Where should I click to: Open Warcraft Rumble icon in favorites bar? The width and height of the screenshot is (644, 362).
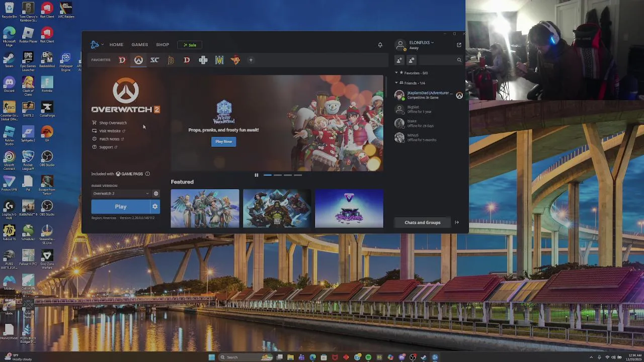point(235,60)
